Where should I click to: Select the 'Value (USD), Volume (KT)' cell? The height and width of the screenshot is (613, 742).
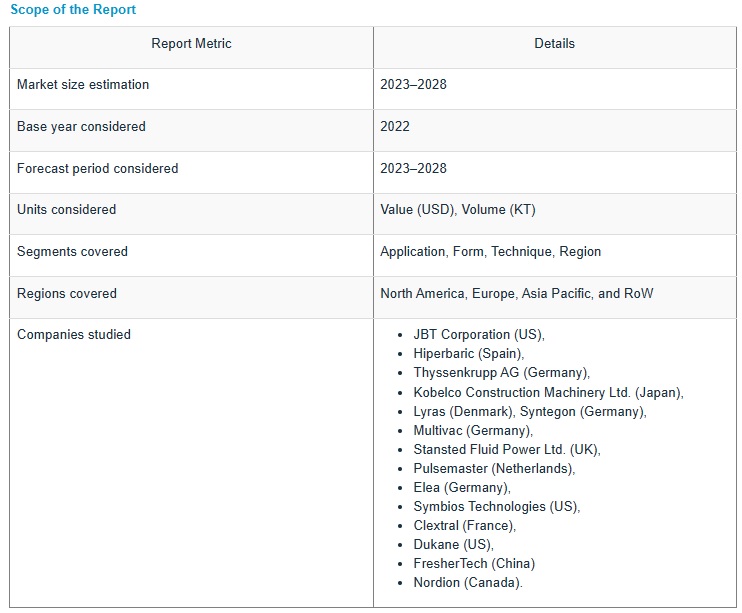pos(458,210)
